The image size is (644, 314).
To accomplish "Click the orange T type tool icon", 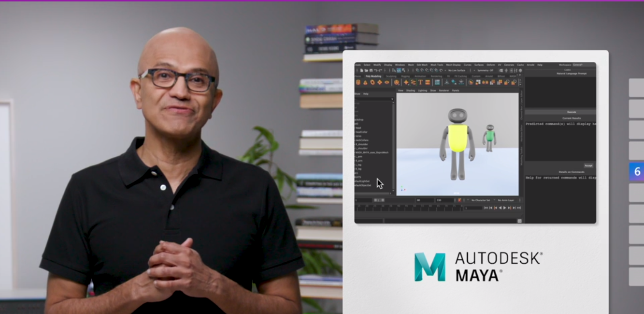I will (x=421, y=82).
